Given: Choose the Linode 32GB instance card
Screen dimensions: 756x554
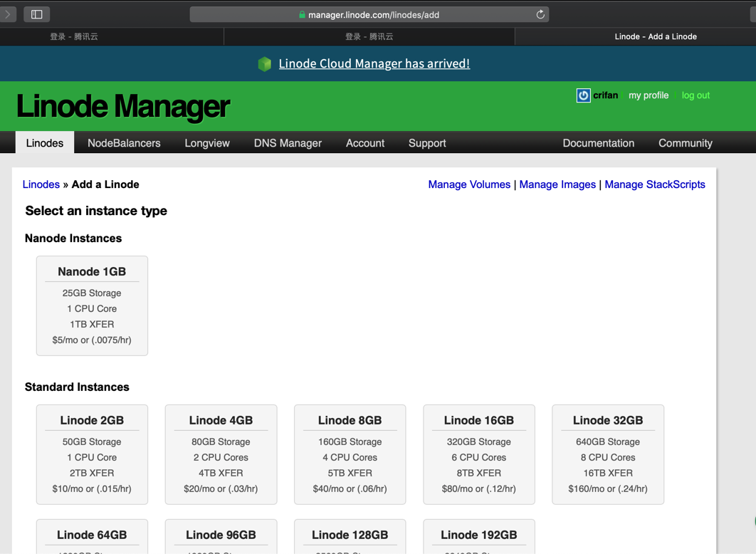Looking at the screenshot, I should point(608,455).
